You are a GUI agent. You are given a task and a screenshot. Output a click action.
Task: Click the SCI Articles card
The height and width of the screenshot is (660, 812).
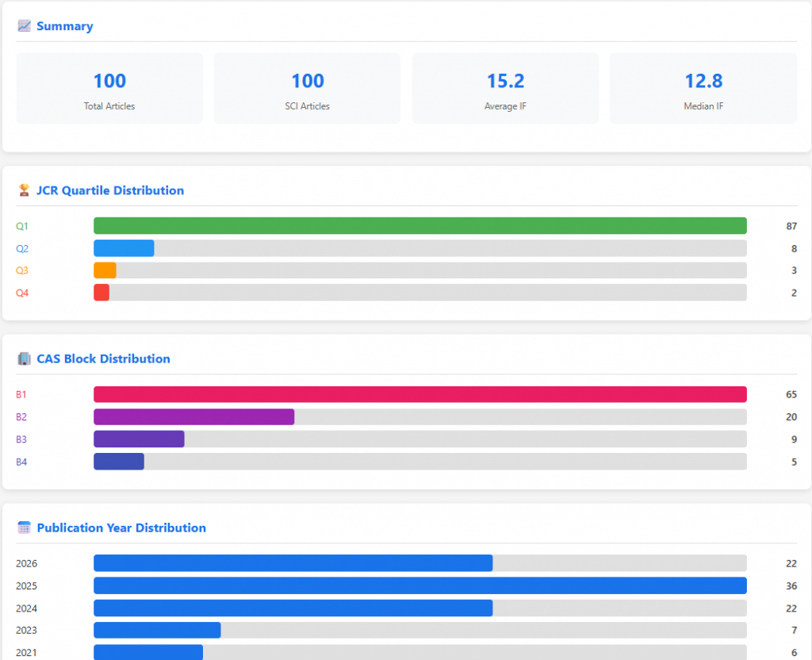(307, 88)
